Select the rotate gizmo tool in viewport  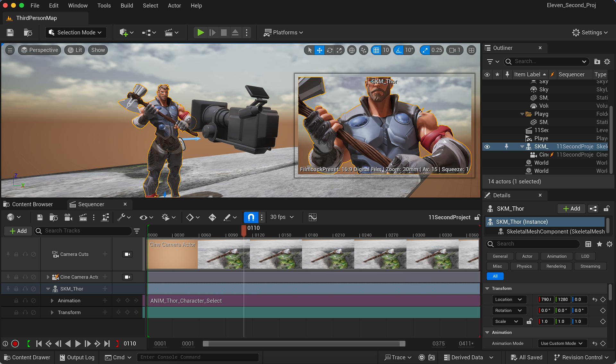coord(329,50)
